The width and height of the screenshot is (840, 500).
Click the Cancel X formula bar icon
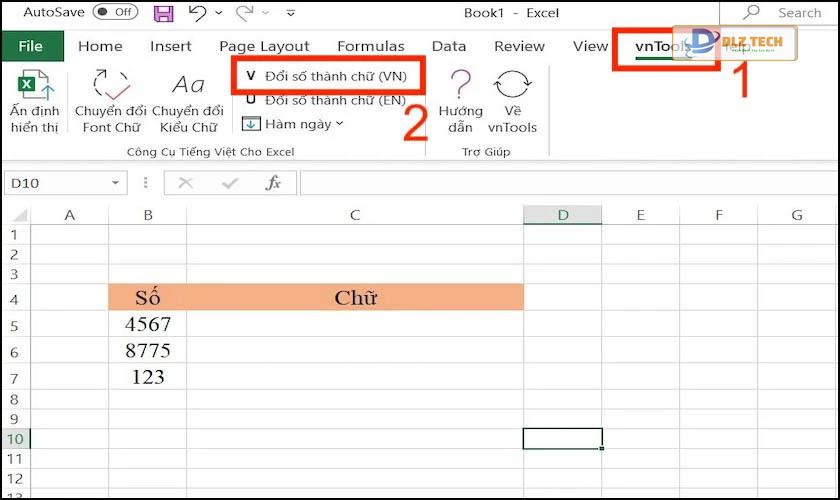185,183
